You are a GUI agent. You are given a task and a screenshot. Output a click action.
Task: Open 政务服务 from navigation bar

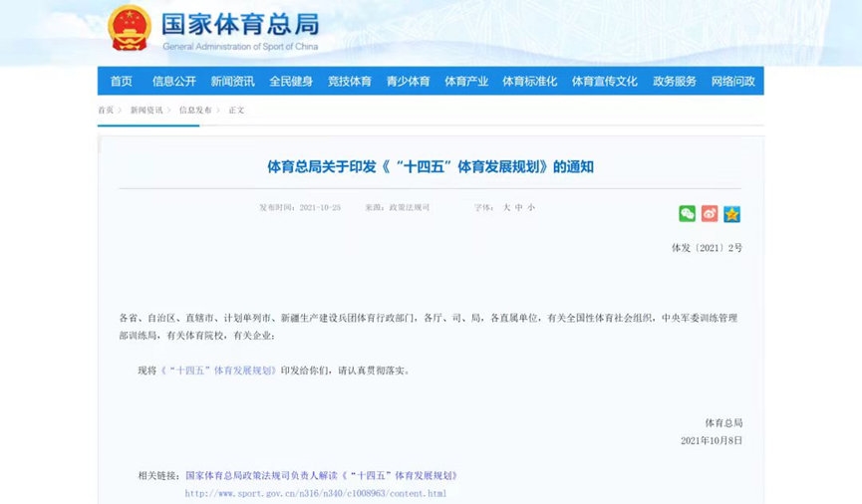click(x=675, y=82)
